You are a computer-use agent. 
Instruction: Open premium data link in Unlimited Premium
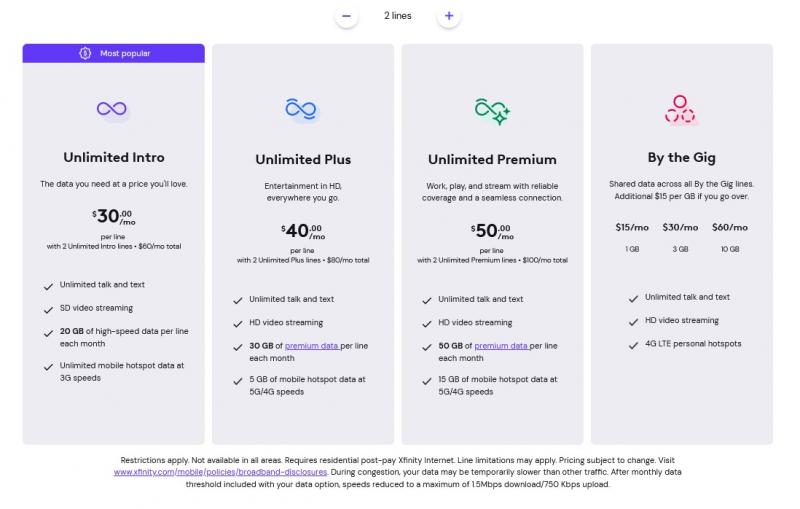click(x=501, y=346)
